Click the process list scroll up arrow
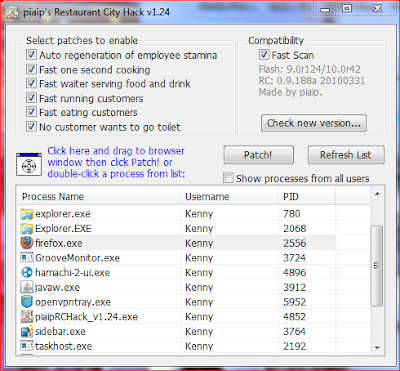The height and width of the screenshot is (371, 400). pyautogui.click(x=377, y=194)
